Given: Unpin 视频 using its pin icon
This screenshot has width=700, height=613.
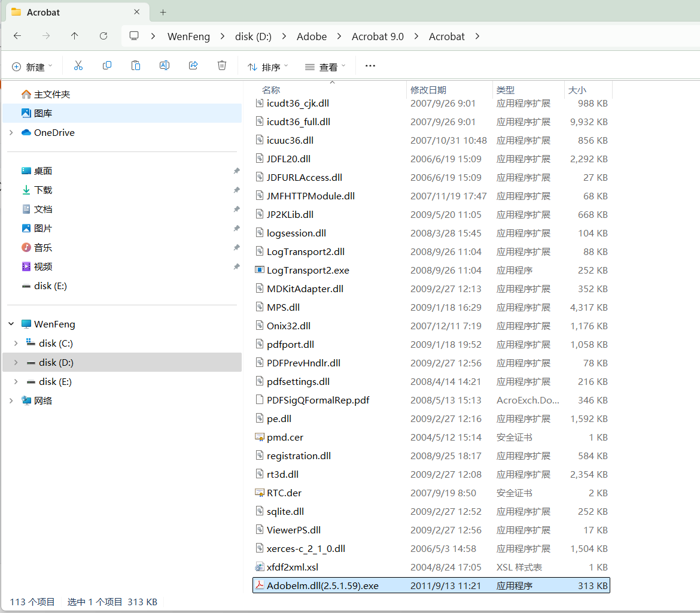Looking at the screenshot, I should (x=236, y=267).
